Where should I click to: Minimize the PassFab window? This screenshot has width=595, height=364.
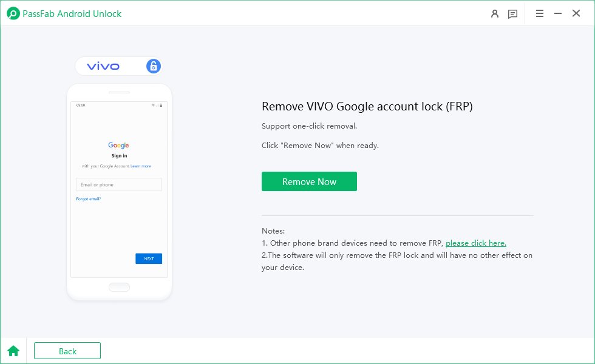click(x=557, y=13)
